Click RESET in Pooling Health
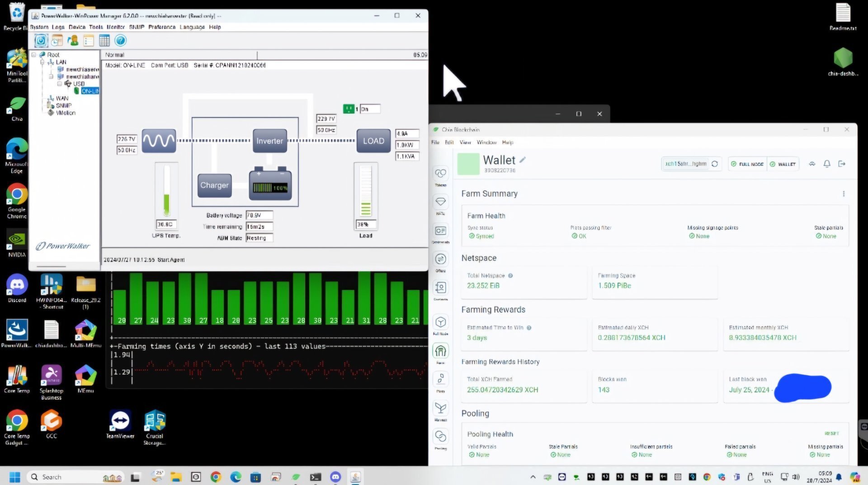868x485 pixels. [x=831, y=433]
